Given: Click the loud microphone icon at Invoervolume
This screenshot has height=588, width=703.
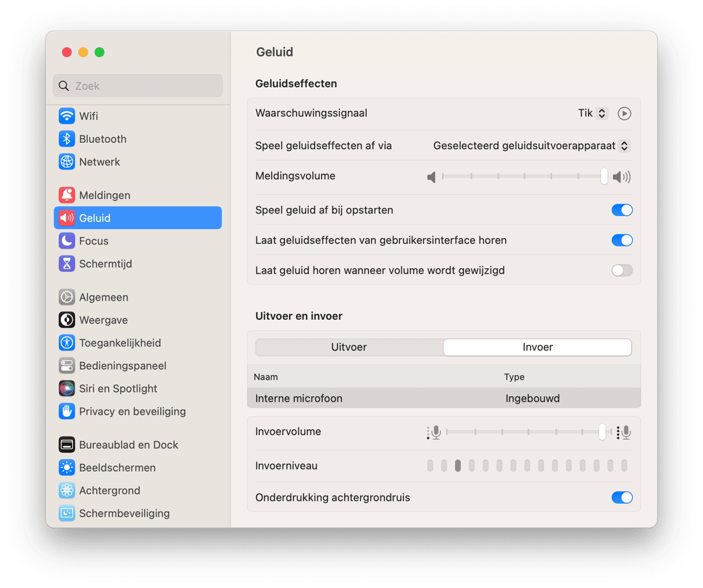Looking at the screenshot, I should point(624,432).
